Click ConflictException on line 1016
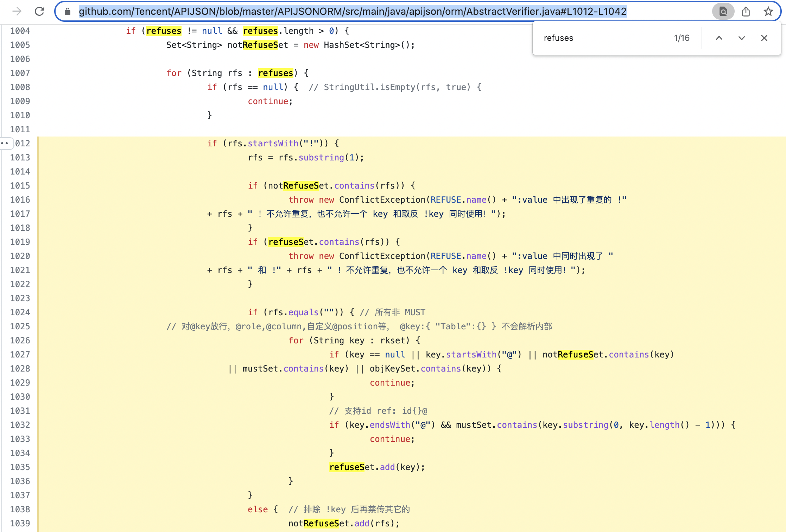Viewport: 786px width, 532px height. tap(382, 200)
